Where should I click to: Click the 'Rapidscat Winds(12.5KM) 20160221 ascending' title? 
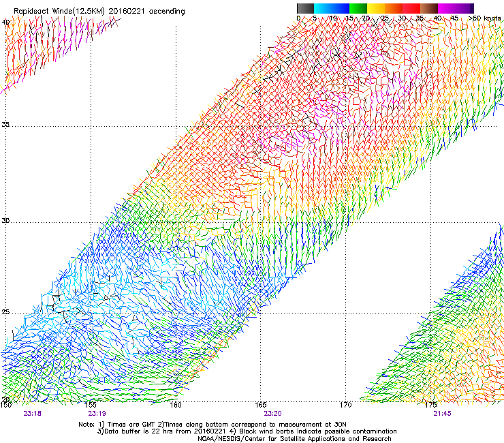click(x=99, y=12)
